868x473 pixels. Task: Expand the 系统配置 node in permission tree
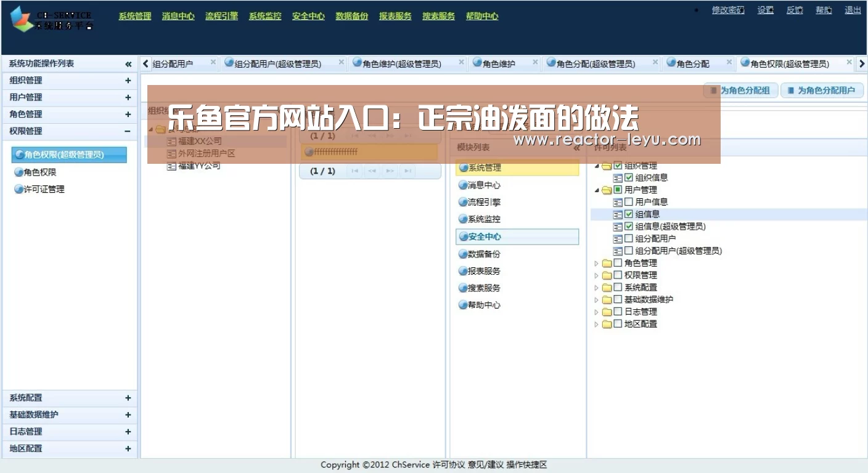point(596,288)
